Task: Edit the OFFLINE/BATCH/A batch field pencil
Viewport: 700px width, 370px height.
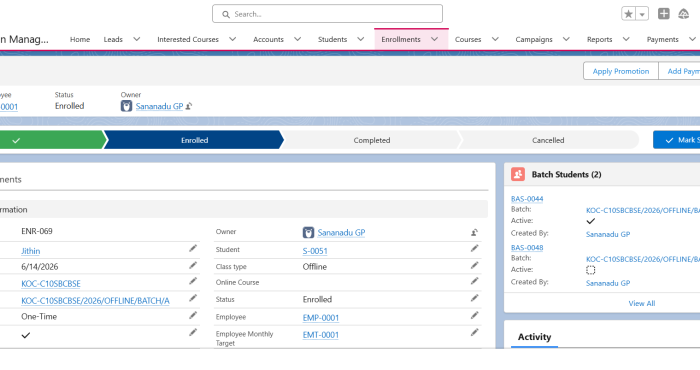Action: point(193,298)
